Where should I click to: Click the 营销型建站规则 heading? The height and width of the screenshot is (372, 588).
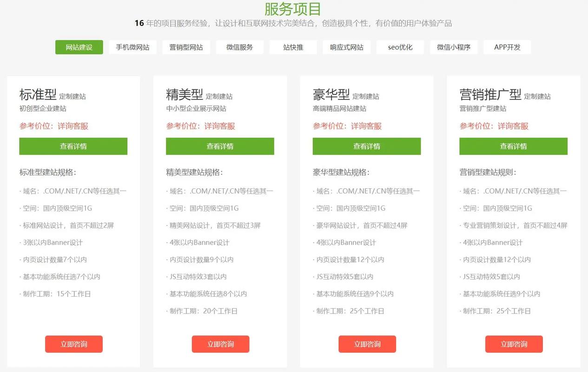488,173
